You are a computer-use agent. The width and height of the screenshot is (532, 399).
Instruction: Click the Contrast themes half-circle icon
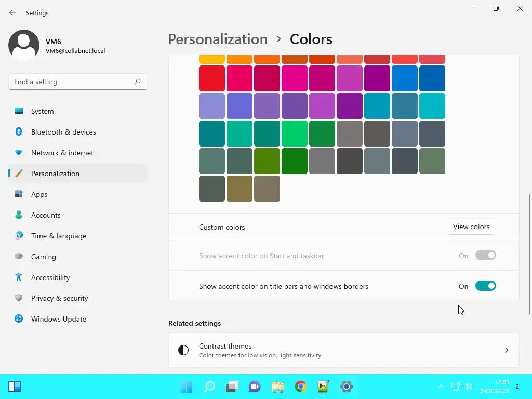(x=183, y=350)
